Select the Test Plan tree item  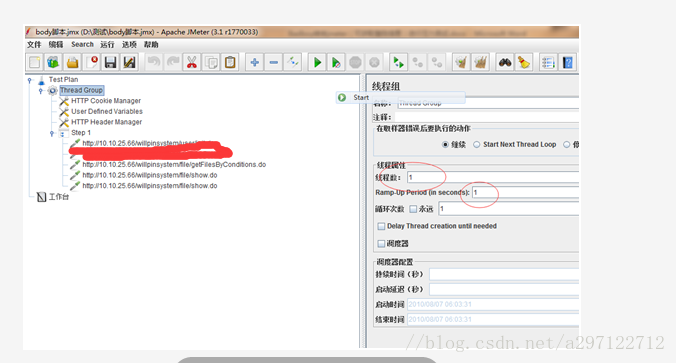(x=63, y=79)
